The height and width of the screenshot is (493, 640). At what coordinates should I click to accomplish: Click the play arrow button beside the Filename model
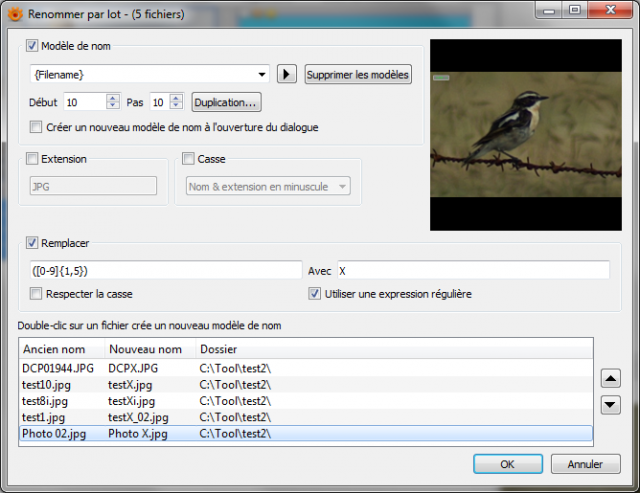(x=287, y=74)
